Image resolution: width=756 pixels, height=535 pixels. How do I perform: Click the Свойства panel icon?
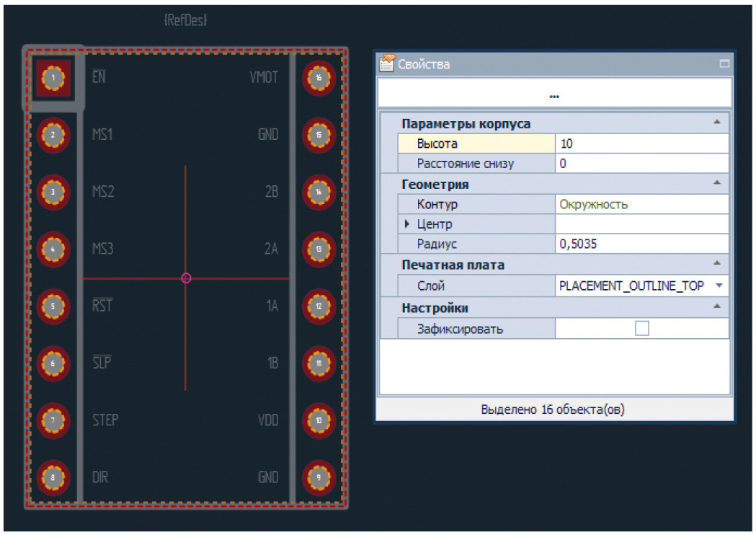coord(387,63)
